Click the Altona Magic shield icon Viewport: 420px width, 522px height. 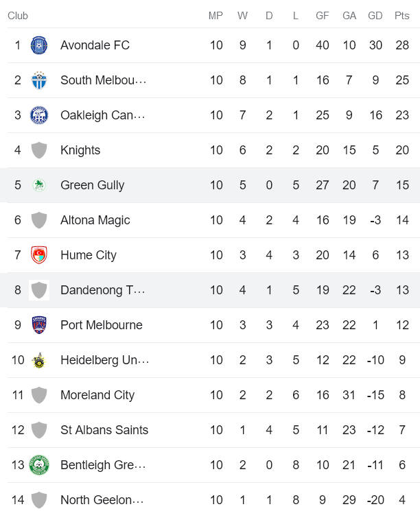pyautogui.click(x=39, y=220)
